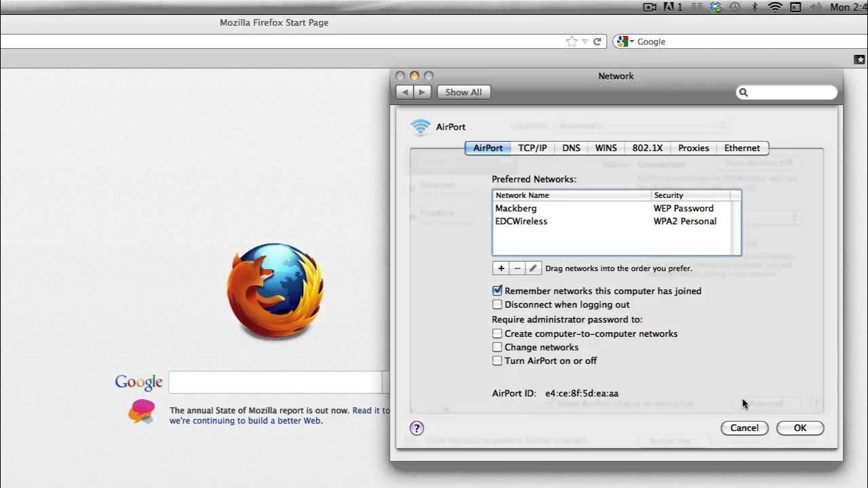Select the EDCWireless network row
The image size is (868, 488).
612,221
